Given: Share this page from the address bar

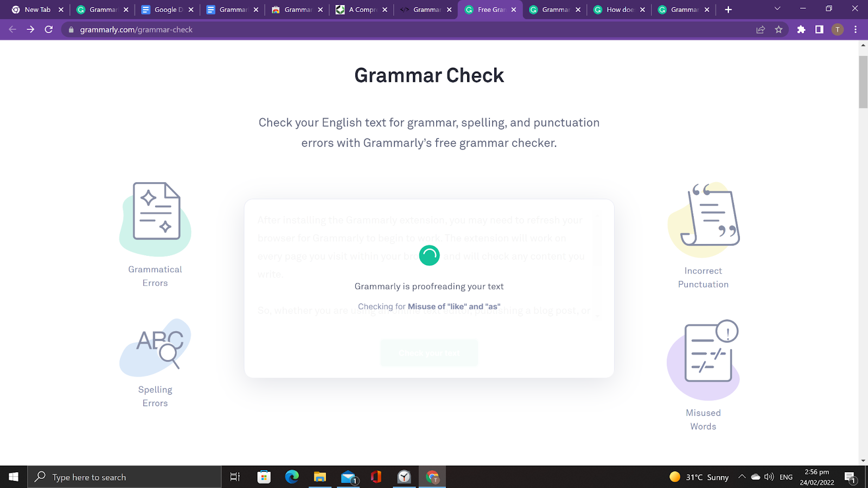Looking at the screenshot, I should click(761, 30).
